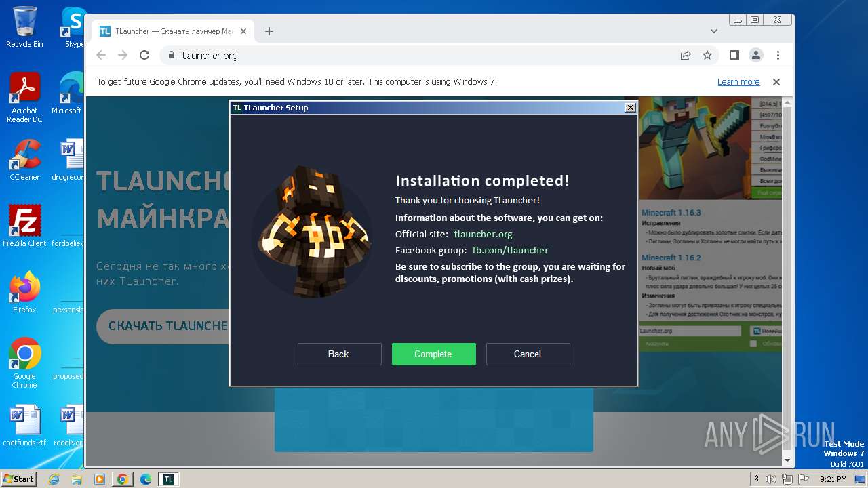Open the network tray icon
Viewport: 868px width, 488px height.
pyautogui.click(x=787, y=479)
